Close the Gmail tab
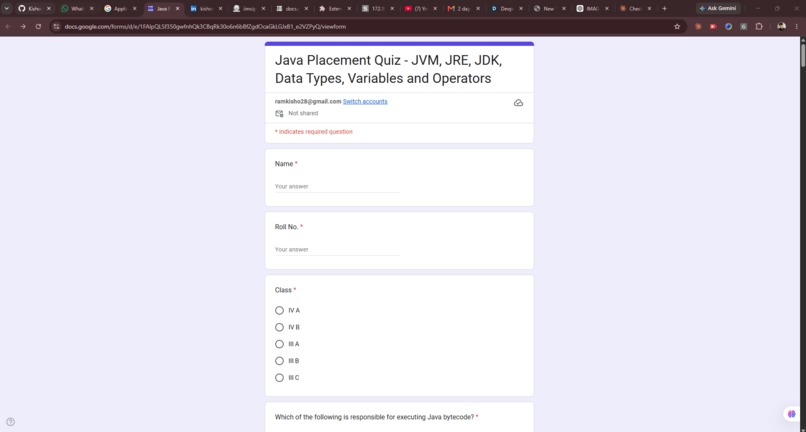The image size is (806, 432). pyautogui.click(x=478, y=8)
